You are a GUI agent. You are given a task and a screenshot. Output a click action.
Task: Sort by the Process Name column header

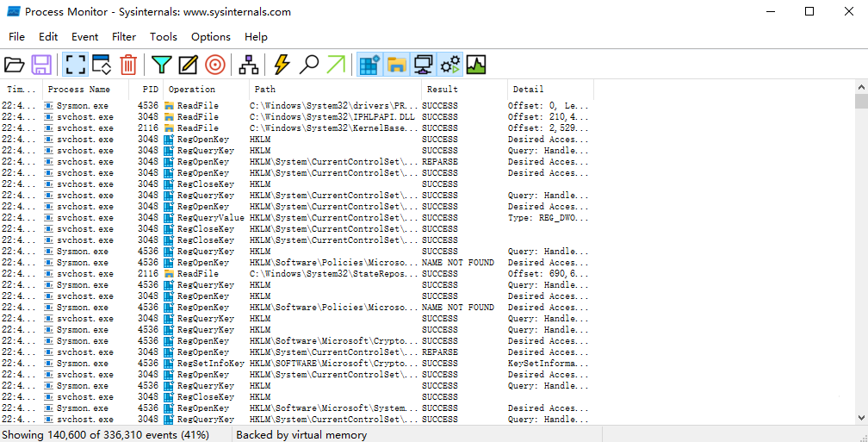coord(85,90)
